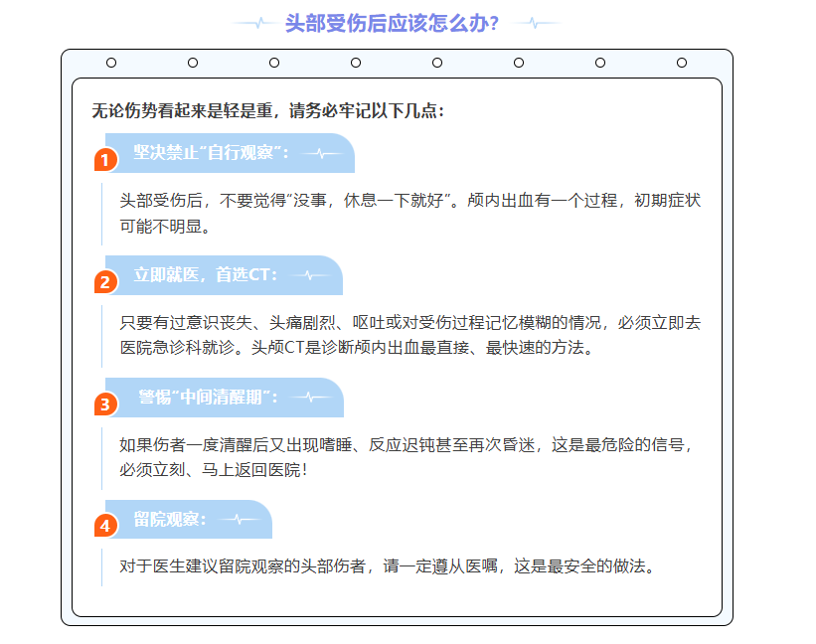Click the paragraph starting with 如果伤者一度清醒后
Image resolution: width=816 pixels, height=644 pixels.
(x=409, y=456)
